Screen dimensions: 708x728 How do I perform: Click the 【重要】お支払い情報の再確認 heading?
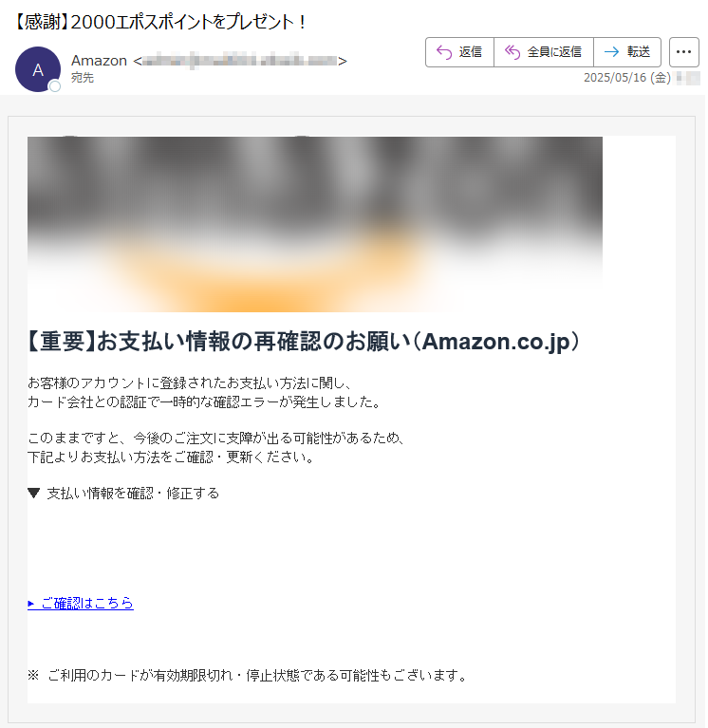click(303, 342)
